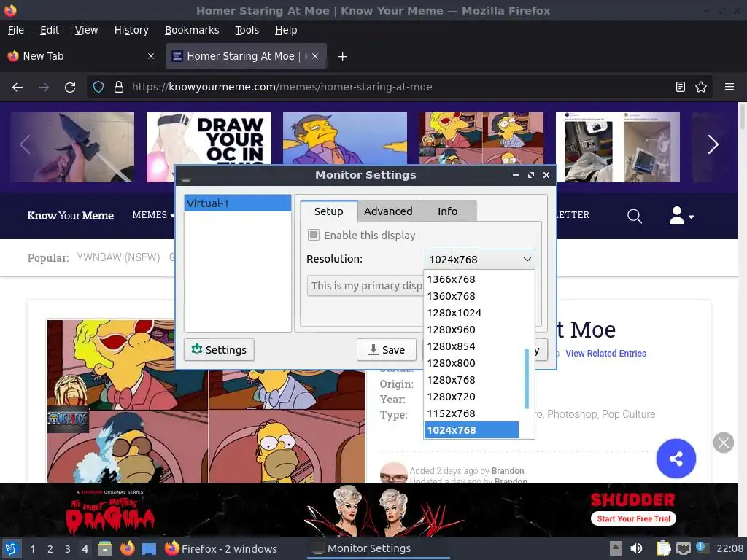The width and height of the screenshot is (747, 560).
Task: Bookmark this page with the star icon
Action: 701,87
